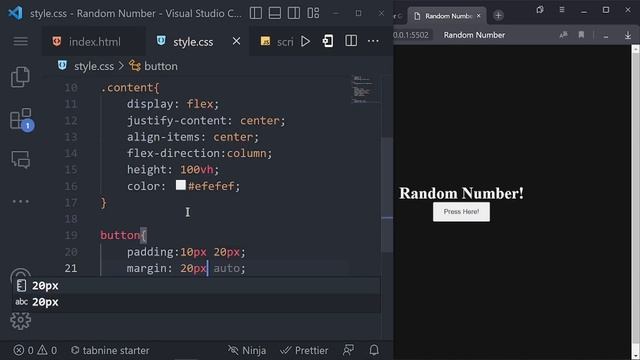The width and height of the screenshot is (640, 360).
Task: Open notifications bell in status bar
Action: (x=374, y=350)
